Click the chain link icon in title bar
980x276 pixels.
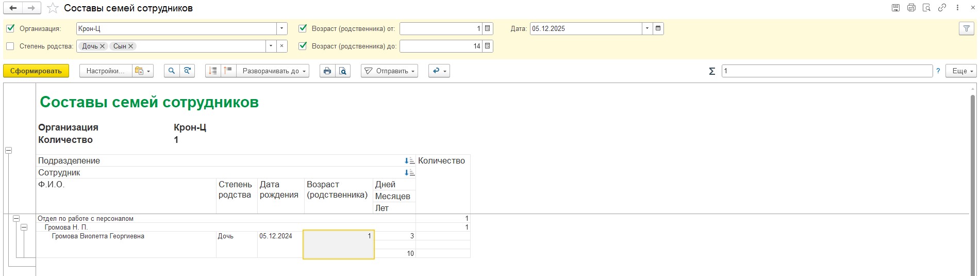tap(942, 8)
